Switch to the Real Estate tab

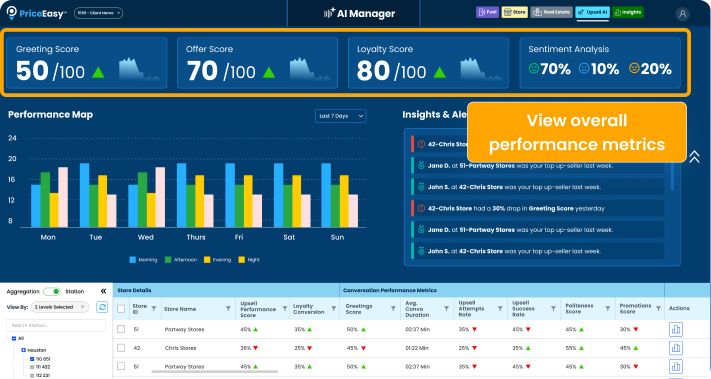pyautogui.click(x=551, y=12)
